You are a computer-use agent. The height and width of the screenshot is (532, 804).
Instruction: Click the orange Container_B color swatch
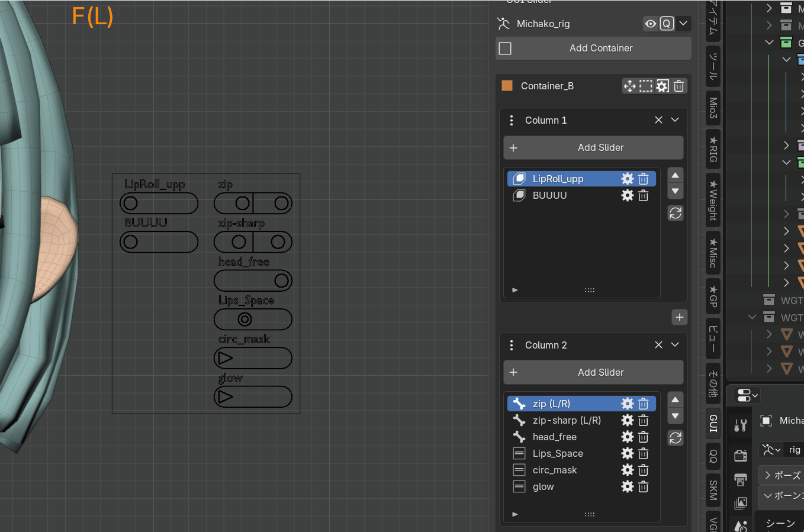click(507, 86)
